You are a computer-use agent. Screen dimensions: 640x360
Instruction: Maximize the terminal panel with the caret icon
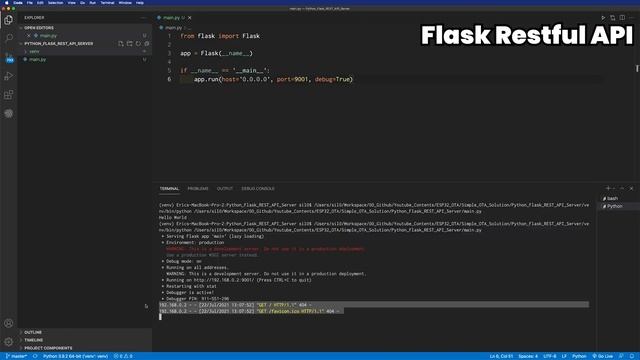point(622,188)
